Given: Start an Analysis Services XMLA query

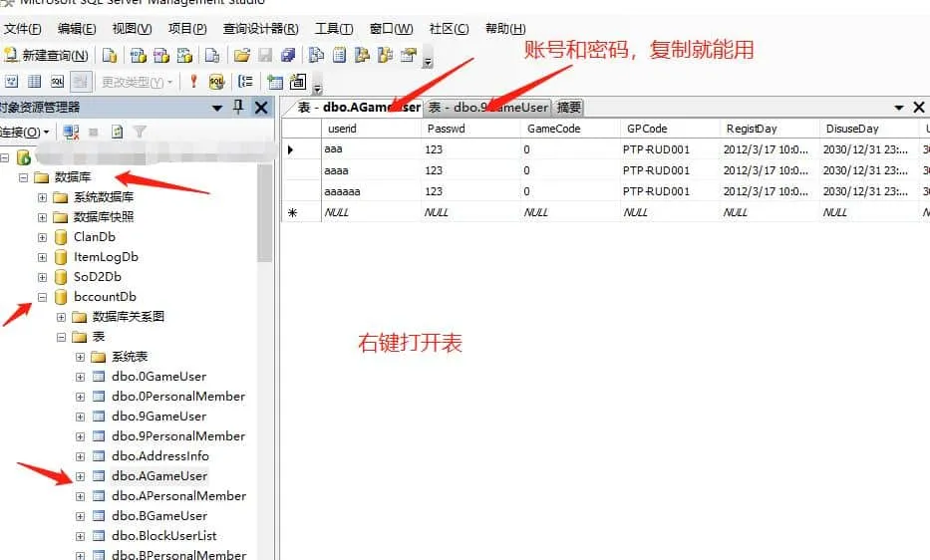Looking at the screenshot, I should (x=184, y=55).
